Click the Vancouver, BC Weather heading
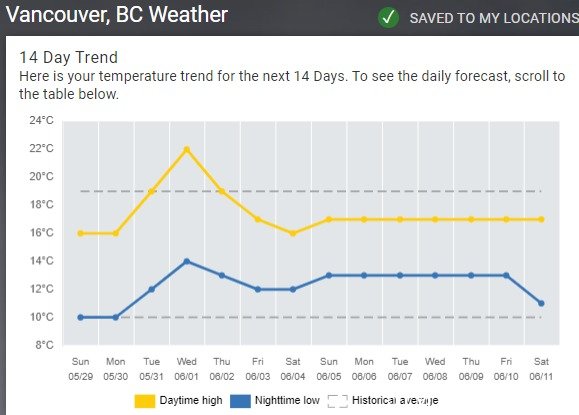 pyautogui.click(x=117, y=15)
